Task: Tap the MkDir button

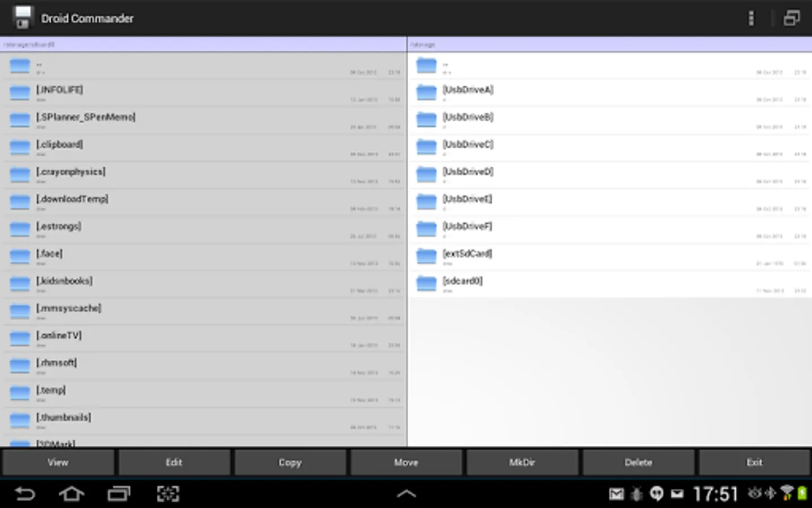Action: coord(522,463)
